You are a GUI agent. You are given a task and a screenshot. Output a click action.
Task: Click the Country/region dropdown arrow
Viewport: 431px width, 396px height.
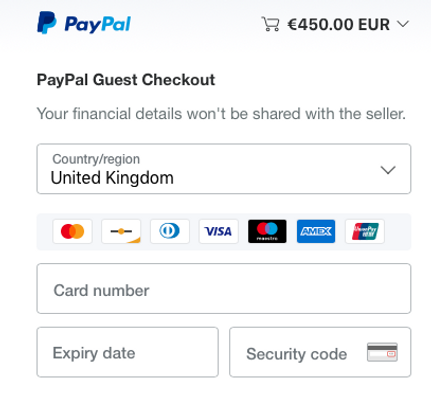(x=388, y=170)
